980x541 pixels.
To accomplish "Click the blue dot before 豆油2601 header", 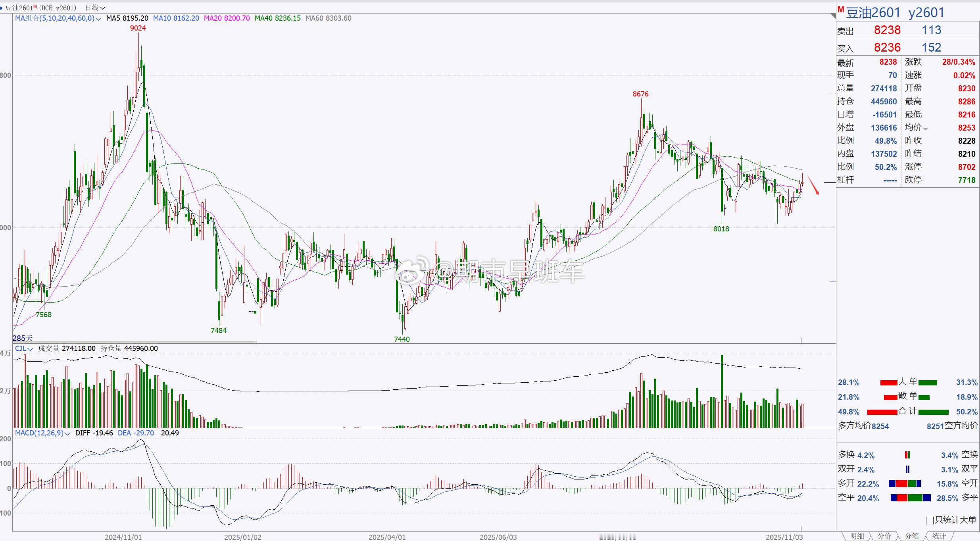I will [2, 8].
